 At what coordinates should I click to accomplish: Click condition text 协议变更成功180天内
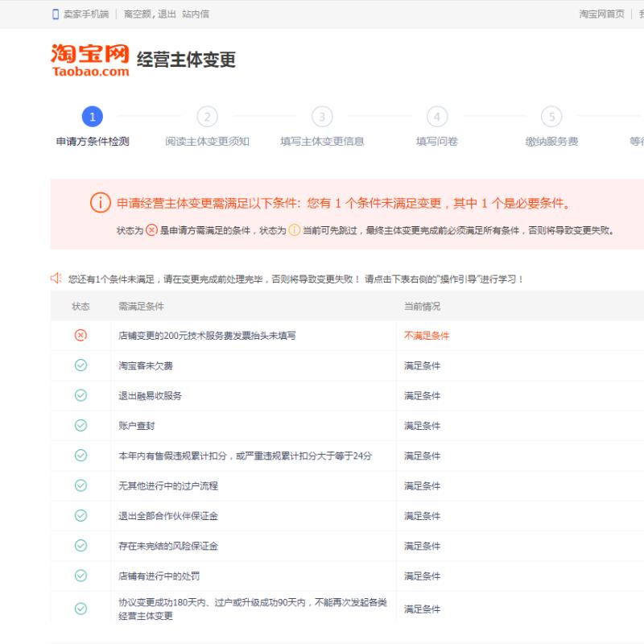pyautogui.click(x=253, y=609)
